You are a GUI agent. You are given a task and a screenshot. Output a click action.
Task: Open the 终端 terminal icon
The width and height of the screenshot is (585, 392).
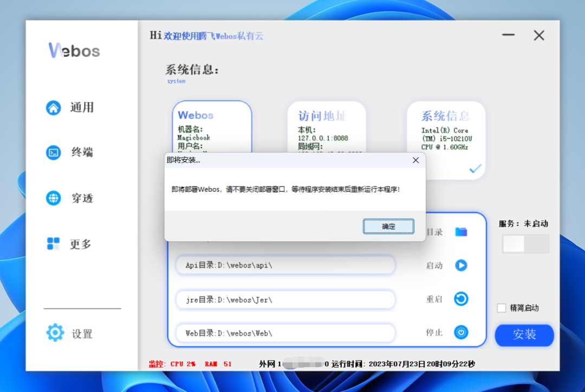pyautogui.click(x=53, y=153)
